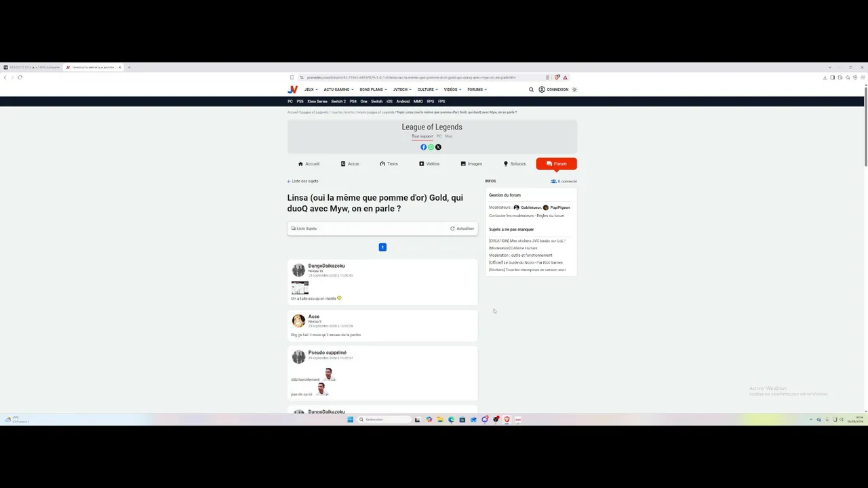Image resolution: width=868 pixels, height=488 pixels.
Task: Expand the CULTURE dropdown menu
Action: (428, 89)
